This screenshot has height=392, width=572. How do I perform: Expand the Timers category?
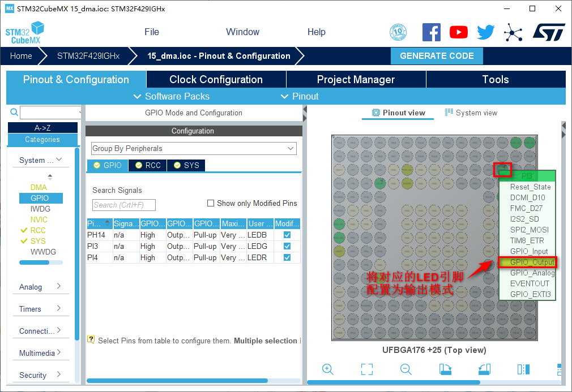pyautogui.click(x=40, y=309)
